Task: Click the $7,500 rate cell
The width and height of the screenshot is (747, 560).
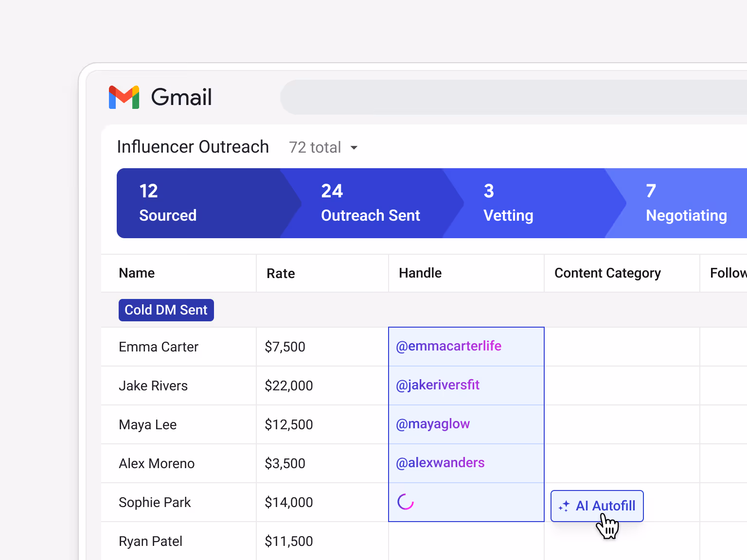Action: point(322,347)
